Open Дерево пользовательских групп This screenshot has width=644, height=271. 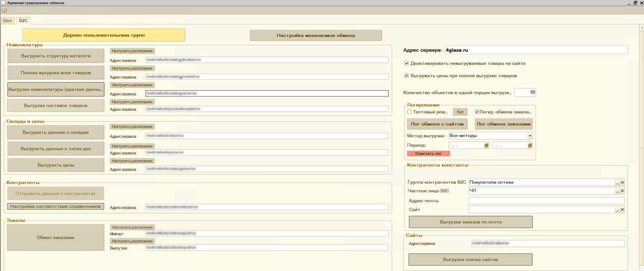(x=104, y=35)
